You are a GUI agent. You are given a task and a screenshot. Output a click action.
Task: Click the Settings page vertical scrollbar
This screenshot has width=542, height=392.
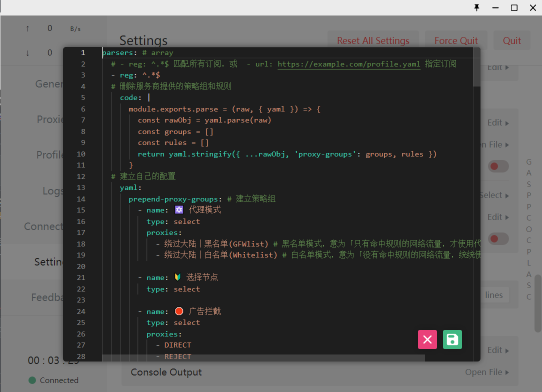[x=537, y=303]
